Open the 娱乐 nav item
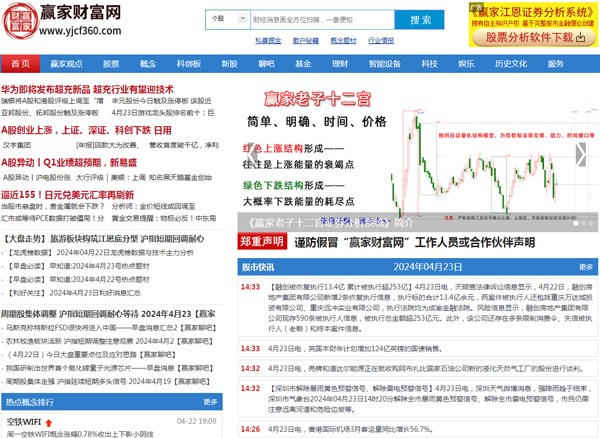The width and height of the screenshot is (600, 438). 466,64
